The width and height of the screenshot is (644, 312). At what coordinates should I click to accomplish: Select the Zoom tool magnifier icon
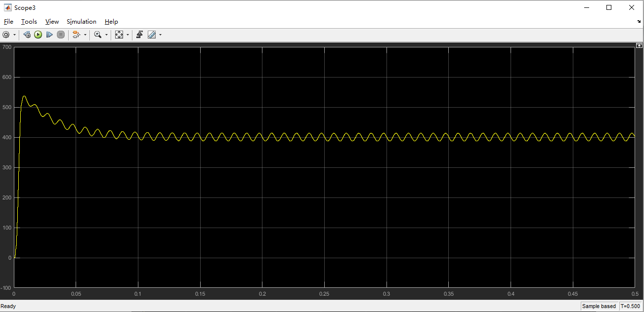(x=98, y=35)
